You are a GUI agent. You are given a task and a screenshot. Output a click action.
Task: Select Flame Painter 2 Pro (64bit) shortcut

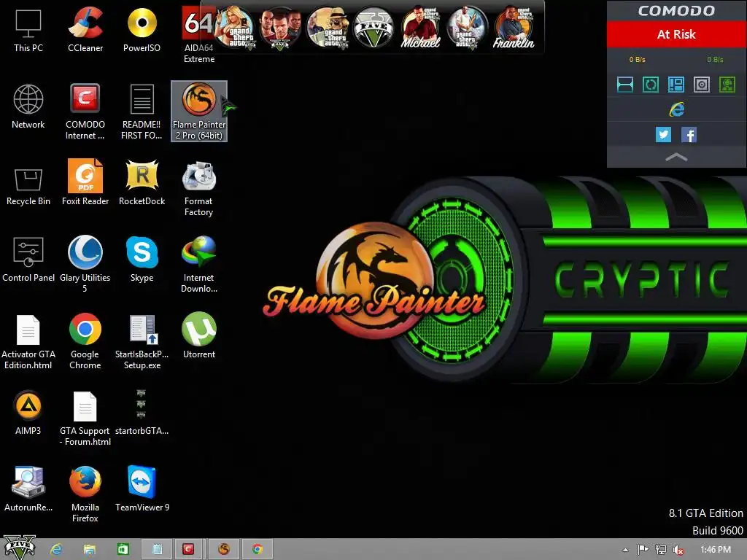pyautogui.click(x=199, y=112)
